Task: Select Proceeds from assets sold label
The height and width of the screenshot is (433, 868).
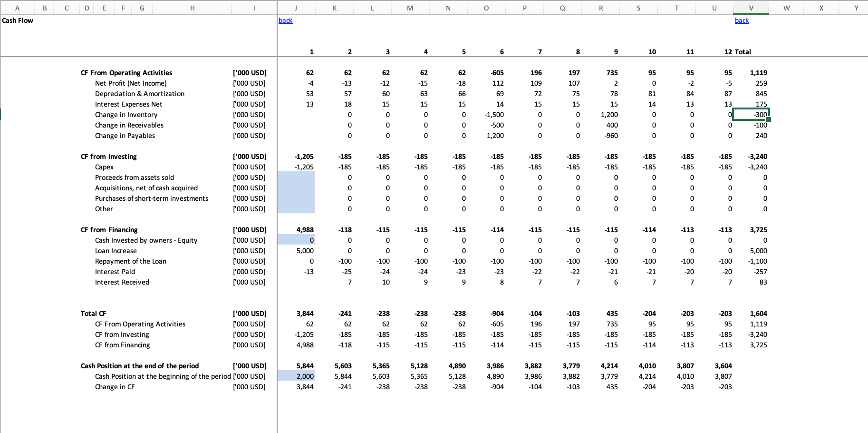Action: (x=135, y=177)
